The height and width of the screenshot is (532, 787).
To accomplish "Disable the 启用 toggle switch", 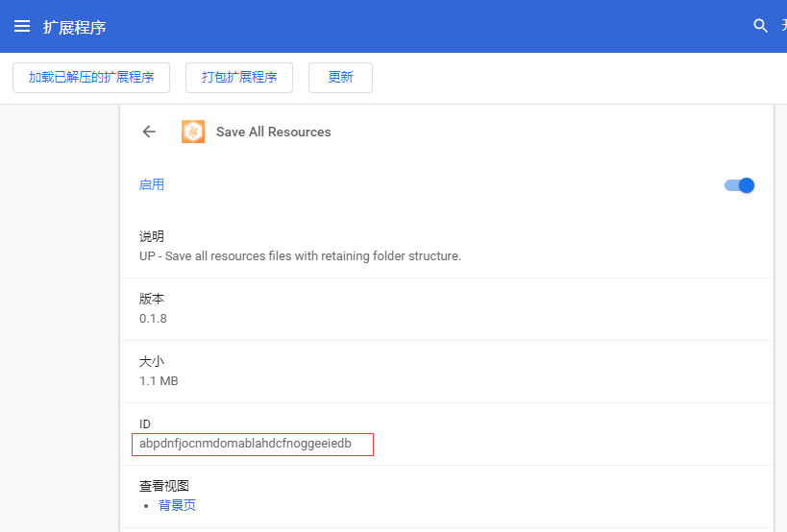I will [x=739, y=185].
